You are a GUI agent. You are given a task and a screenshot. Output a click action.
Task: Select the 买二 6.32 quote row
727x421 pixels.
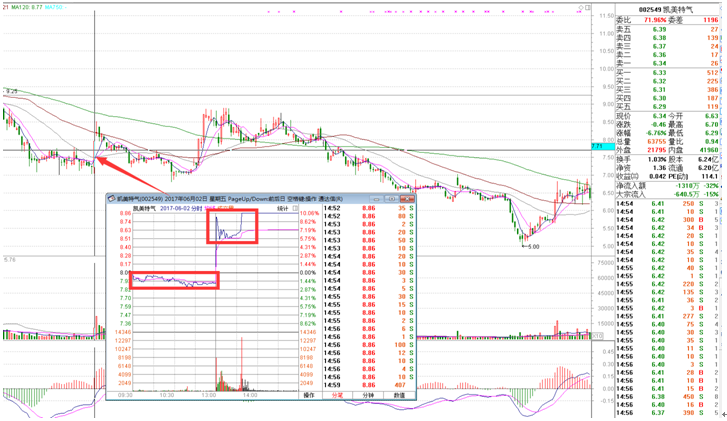pyautogui.click(x=667, y=81)
